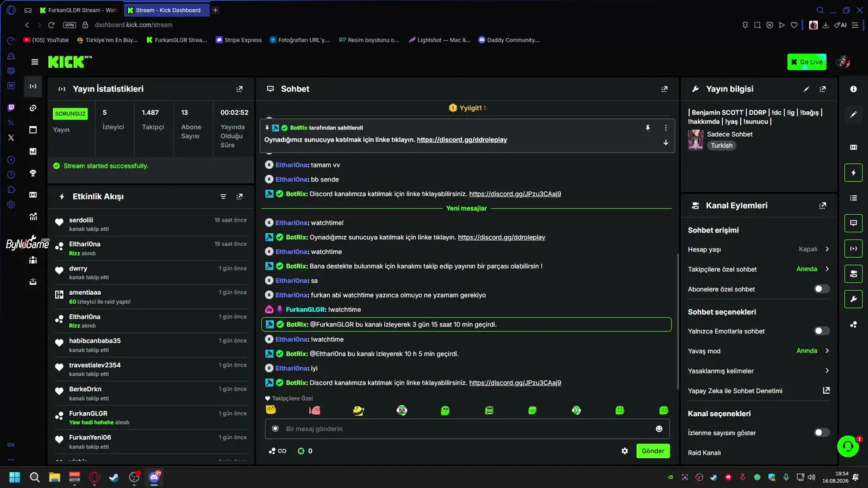Open the trophy achievements sidebar icon
The width and height of the screenshot is (868, 488).
(33, 173)
